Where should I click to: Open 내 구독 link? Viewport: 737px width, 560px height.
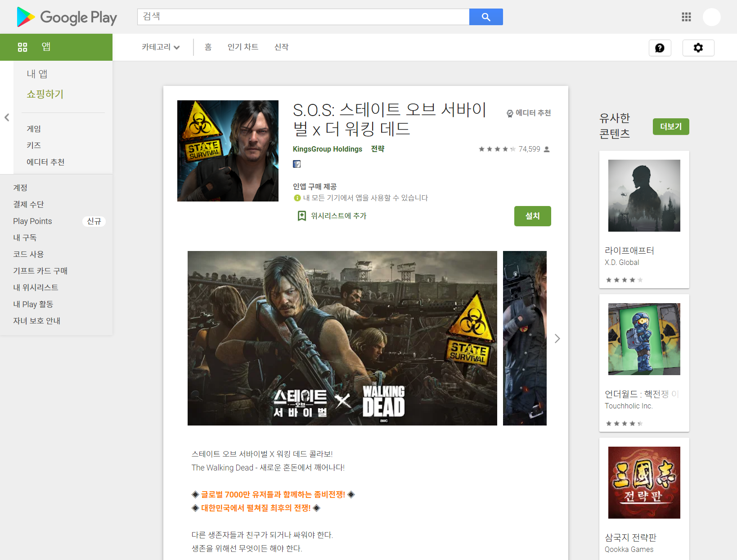click(25, 237)
